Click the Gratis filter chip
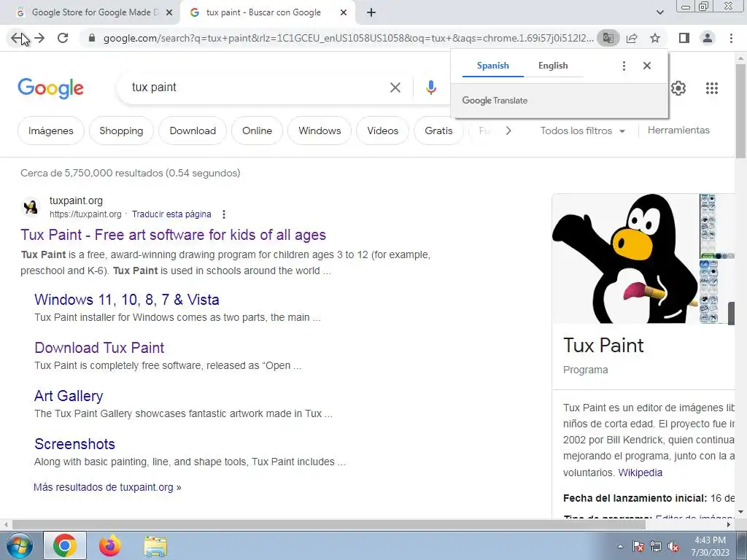The width and height of the screenshot is (747, 560). tap(438, 131)
